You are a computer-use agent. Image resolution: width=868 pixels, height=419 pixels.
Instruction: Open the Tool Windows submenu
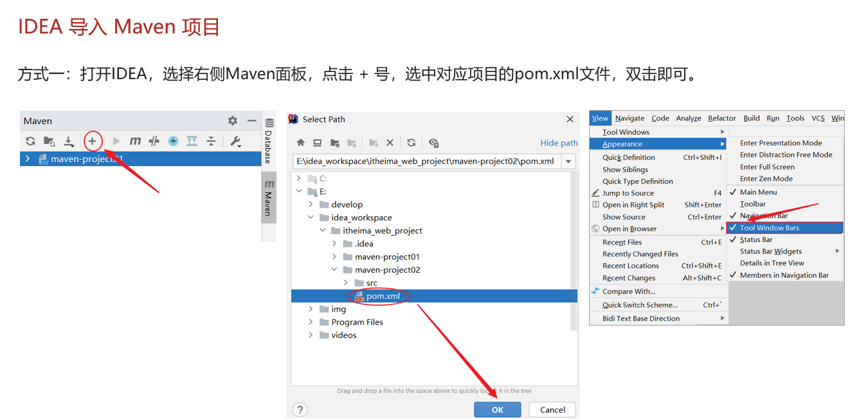click(658, 132)
